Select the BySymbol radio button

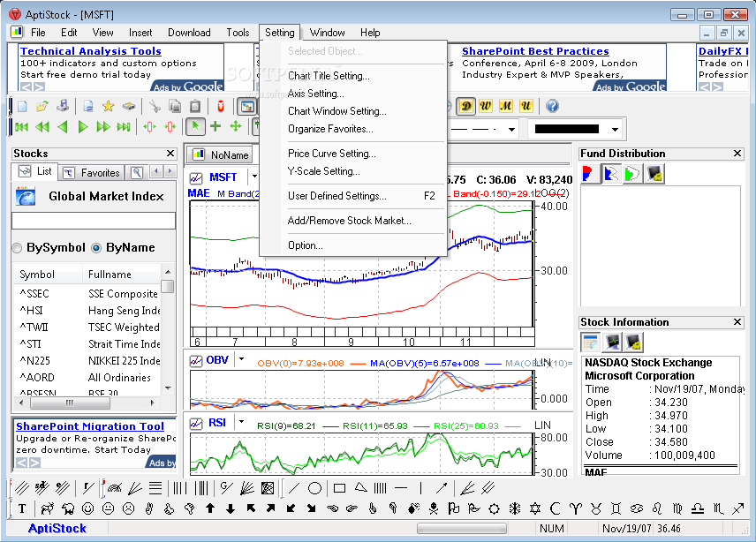18,248
